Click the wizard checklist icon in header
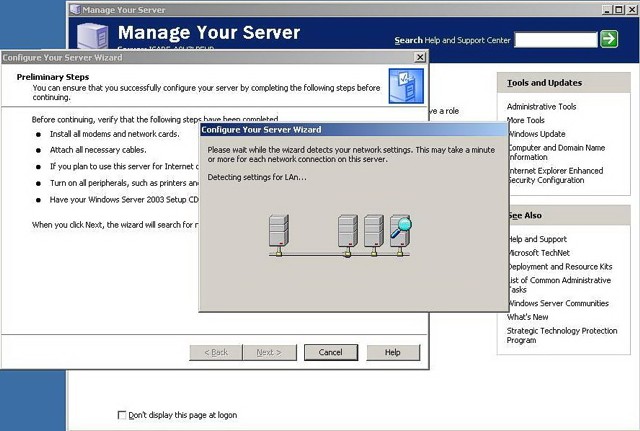The height and width of the screenshot is (431, 640). [406, 86]
